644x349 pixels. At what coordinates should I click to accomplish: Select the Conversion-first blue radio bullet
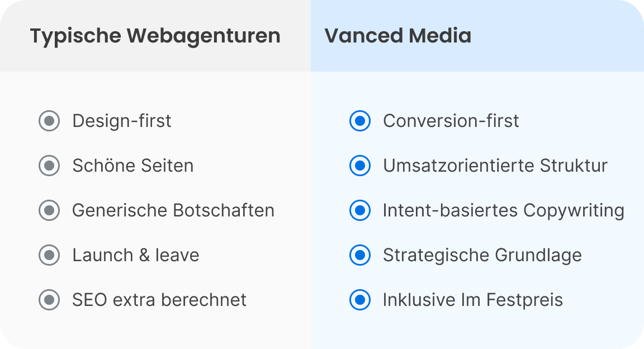pos(360,121)
